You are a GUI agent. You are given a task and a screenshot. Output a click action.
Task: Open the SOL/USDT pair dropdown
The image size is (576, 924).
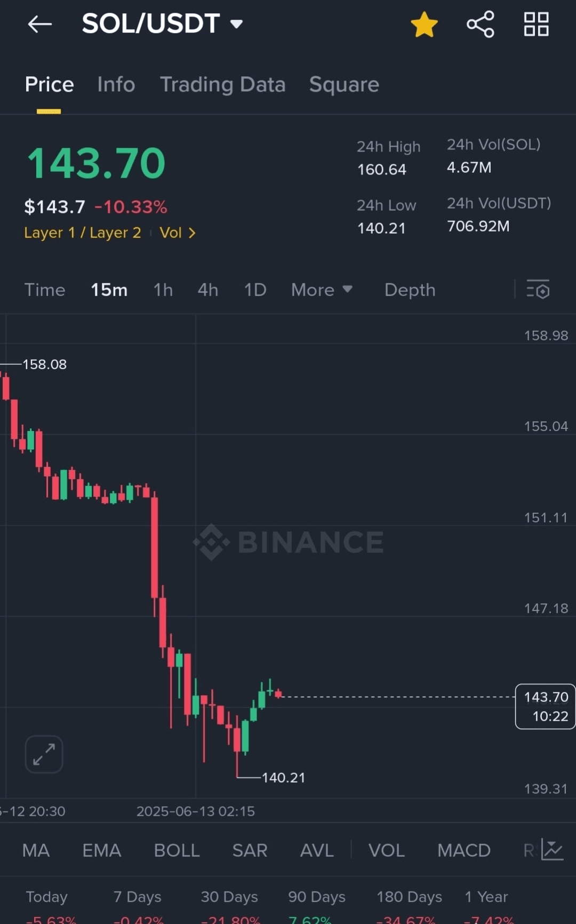pos(236,24)
